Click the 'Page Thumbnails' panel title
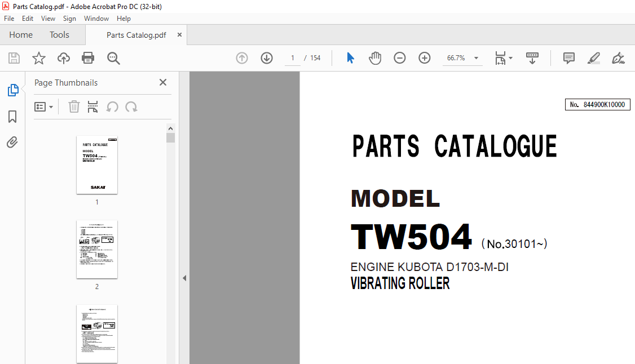The width and height of the screenshot is (635, 364). 66,82
